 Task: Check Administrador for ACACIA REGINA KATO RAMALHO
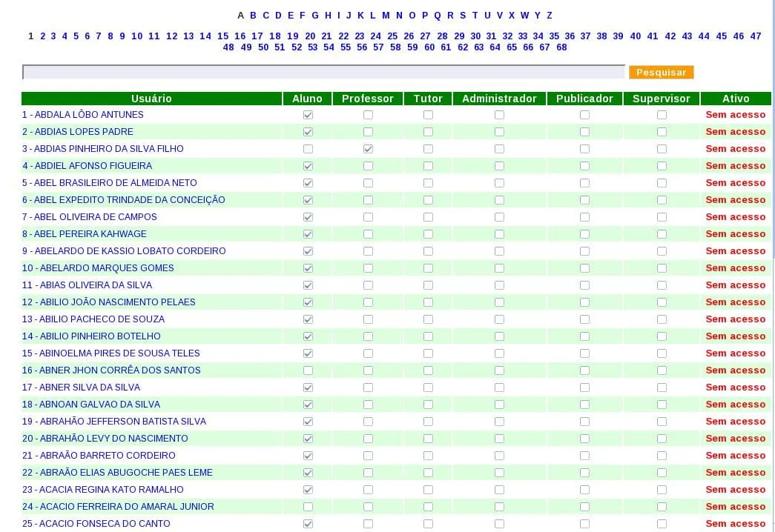(x=499, y=490)
